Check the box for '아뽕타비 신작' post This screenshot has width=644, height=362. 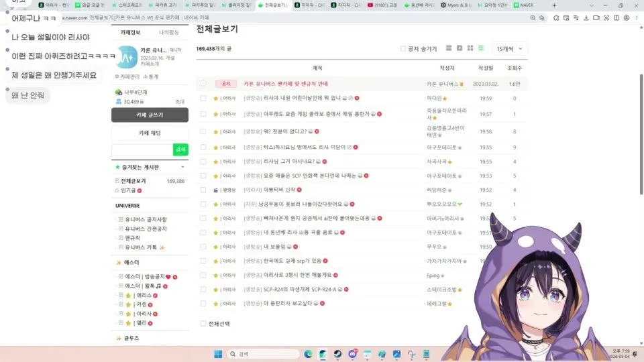[x=203, y=190]
